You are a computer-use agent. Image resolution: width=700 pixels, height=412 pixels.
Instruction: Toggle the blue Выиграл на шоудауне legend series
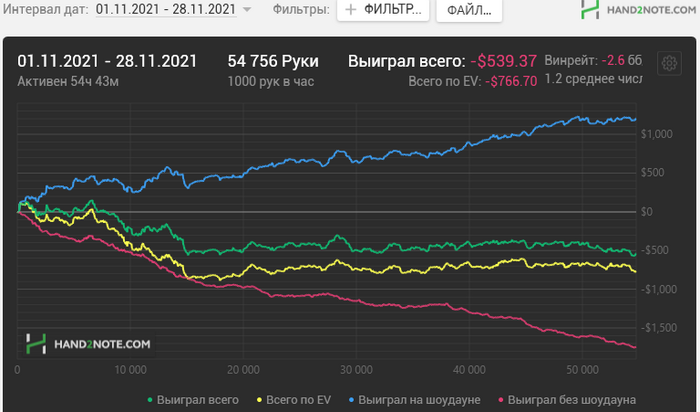tap(414, 400)
